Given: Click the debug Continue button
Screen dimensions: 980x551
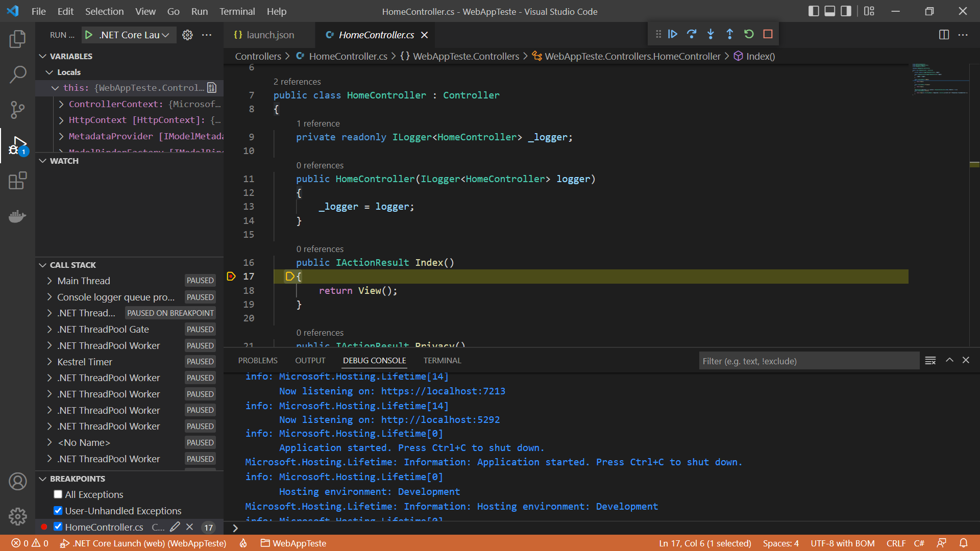Looking at the screenshot, I should [673, 34].
